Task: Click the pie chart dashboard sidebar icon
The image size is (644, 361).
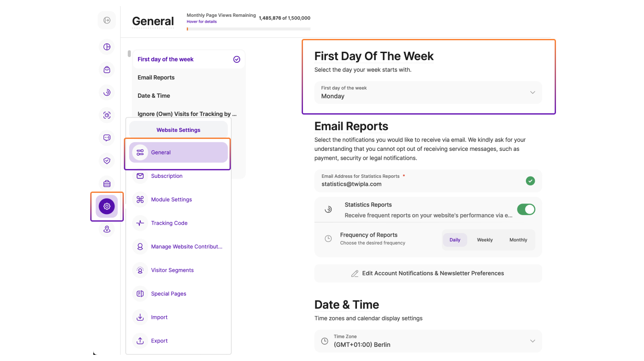Action: click(107, 47)
